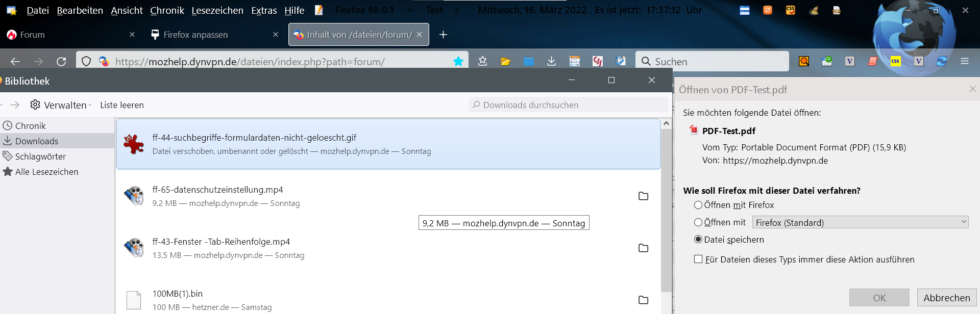Click the yellow CSS toolbar icon
Screen dimensions: 980x314
(x=895, y=62)
